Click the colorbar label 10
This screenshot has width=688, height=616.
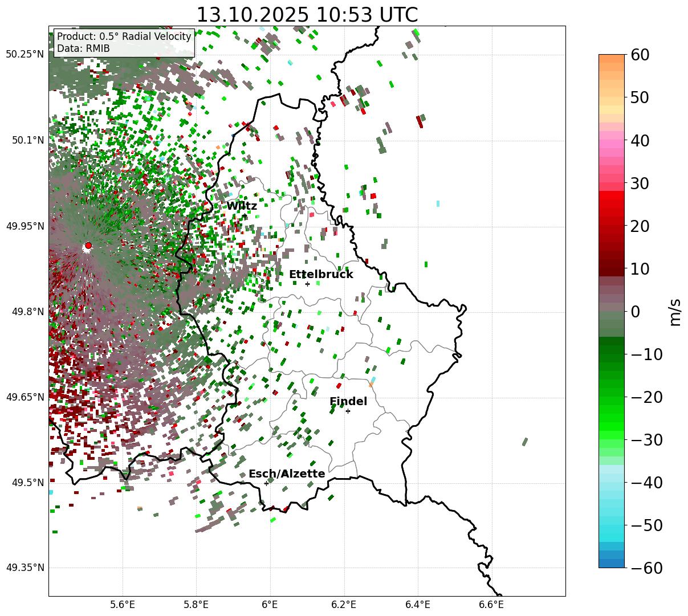[x=640, y=268]
